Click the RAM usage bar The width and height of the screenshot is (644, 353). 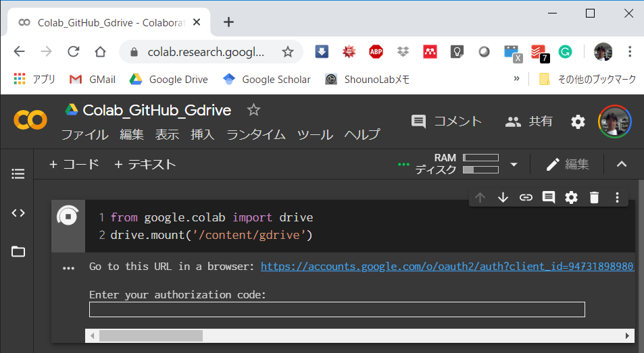(480, 158)
